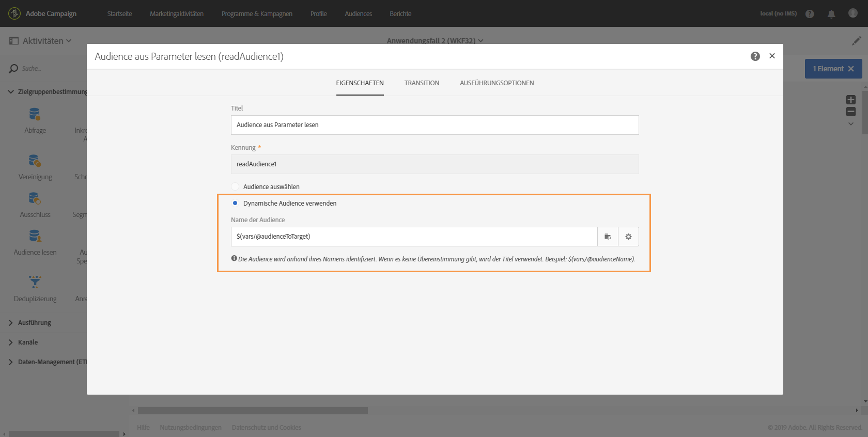Open Audiences in top navigation
This screenshot has width=868, height=437.
point(358,13)
